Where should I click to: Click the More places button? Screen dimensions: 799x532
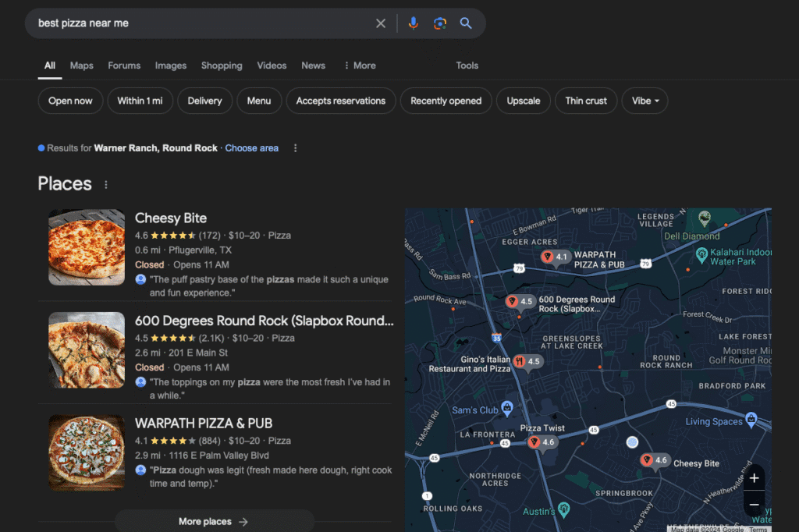coord(214,521)
